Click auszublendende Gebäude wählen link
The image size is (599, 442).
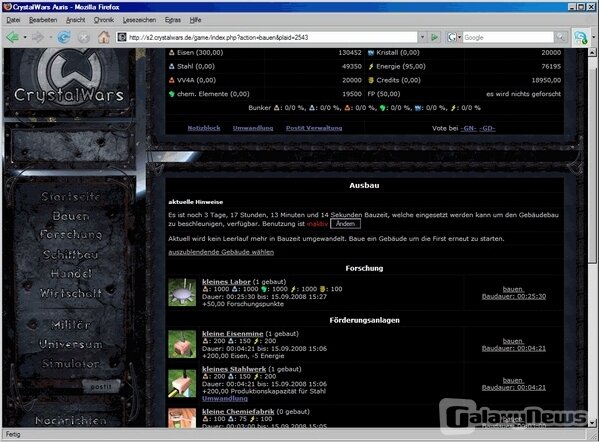click(221, 252)
